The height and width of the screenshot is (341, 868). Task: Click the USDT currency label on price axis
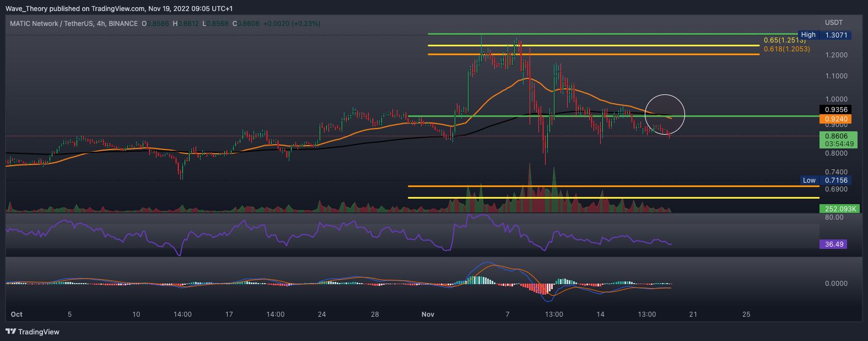(833, 23)
